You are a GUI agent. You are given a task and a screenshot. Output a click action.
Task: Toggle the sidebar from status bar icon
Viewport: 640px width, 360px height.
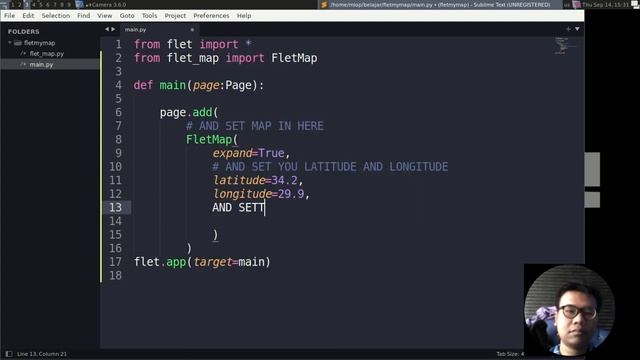click(9, 354)
